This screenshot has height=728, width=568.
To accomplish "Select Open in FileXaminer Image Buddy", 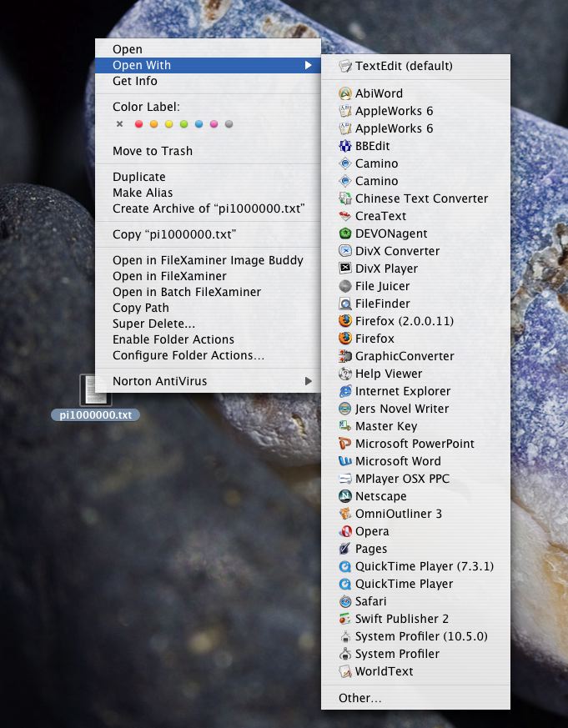I will click(208, 260).
